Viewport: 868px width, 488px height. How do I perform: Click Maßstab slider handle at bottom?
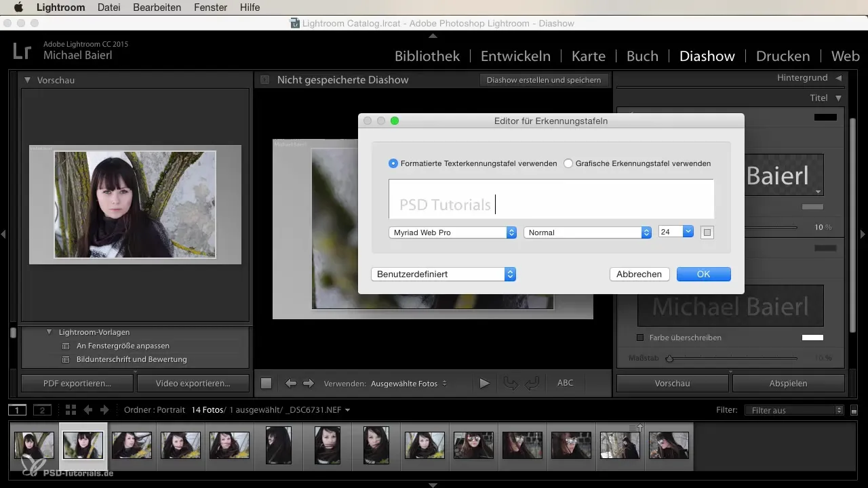coord(669,358)
